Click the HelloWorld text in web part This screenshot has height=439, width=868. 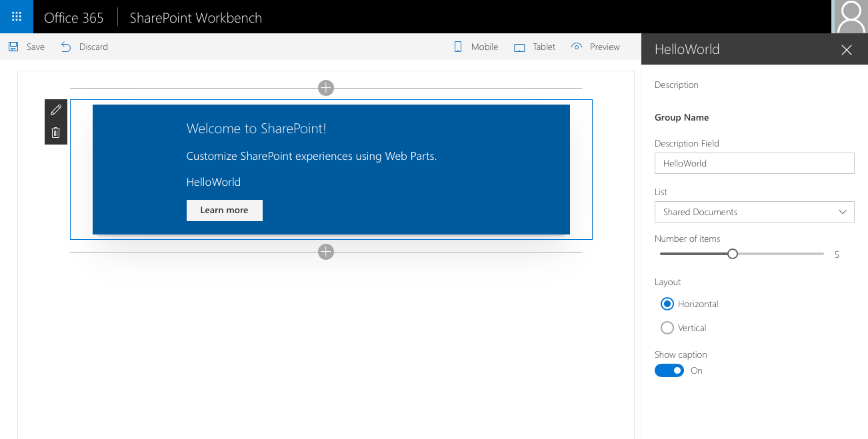[x=213, y=182]
